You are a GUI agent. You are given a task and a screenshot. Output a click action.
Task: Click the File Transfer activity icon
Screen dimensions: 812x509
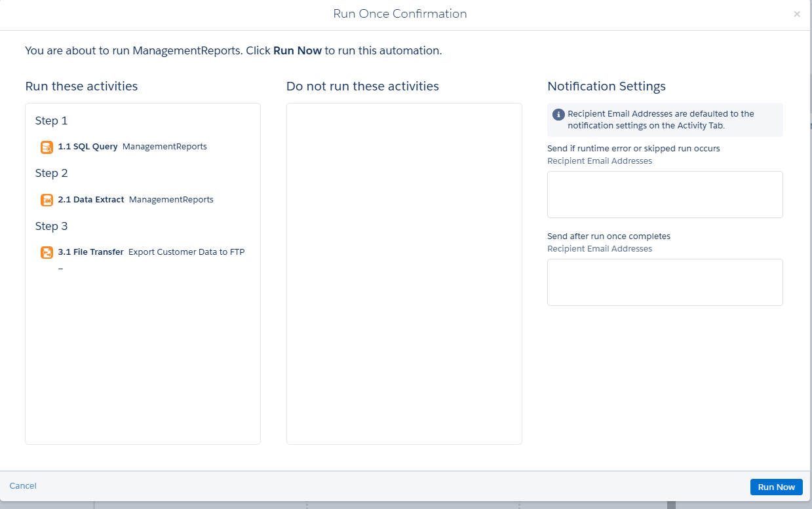click(47, 252)
